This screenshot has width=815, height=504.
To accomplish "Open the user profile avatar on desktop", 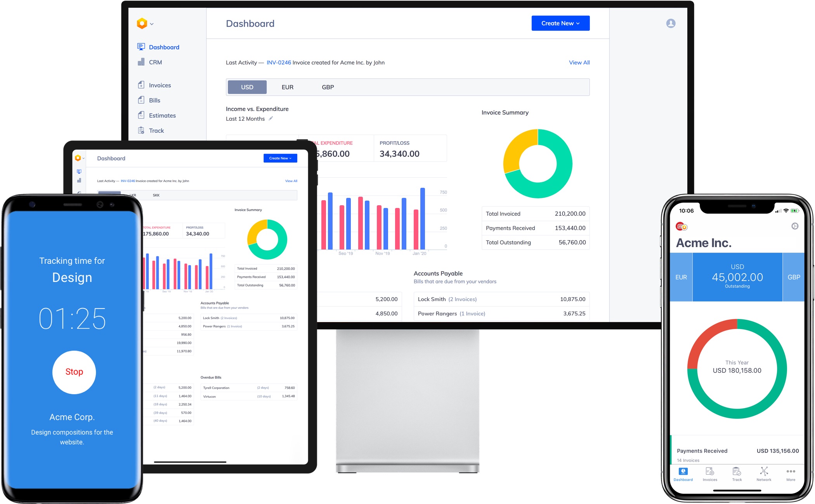I will coord(671,23).
